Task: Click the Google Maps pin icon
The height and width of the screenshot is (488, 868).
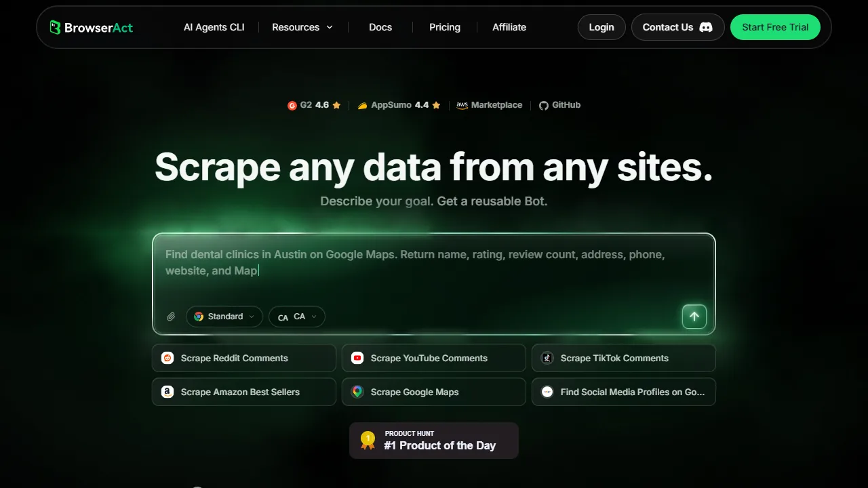Action: (357, 392)
